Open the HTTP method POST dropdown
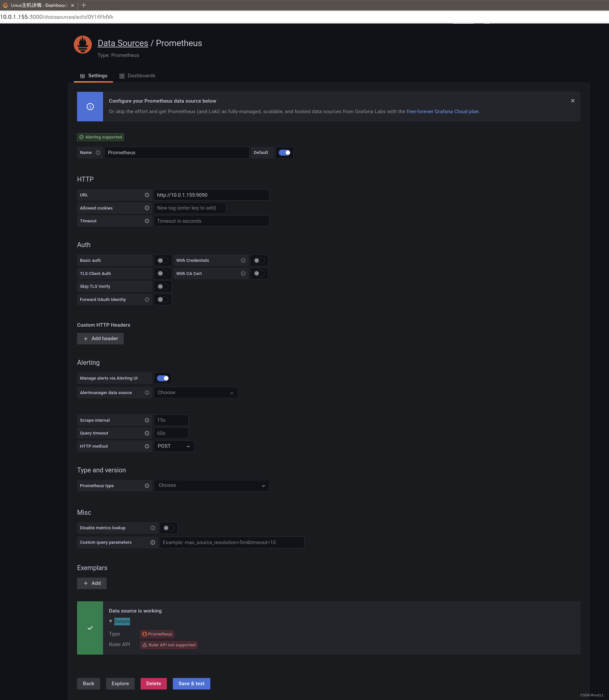 coord(174,446)
